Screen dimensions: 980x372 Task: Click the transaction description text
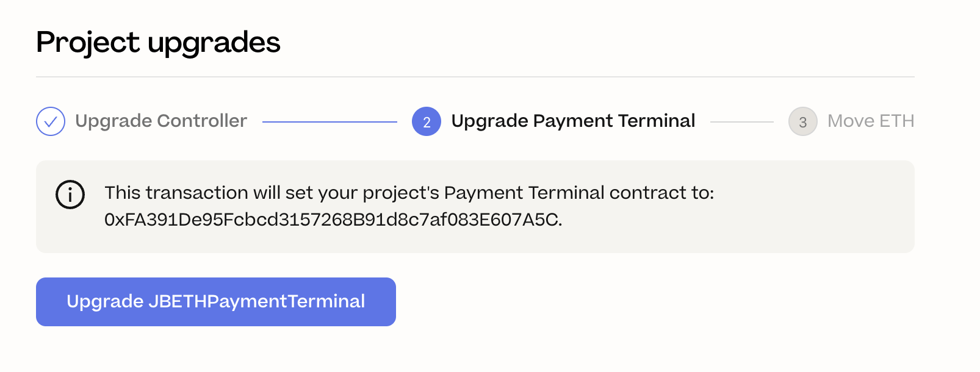coord(409,193)
